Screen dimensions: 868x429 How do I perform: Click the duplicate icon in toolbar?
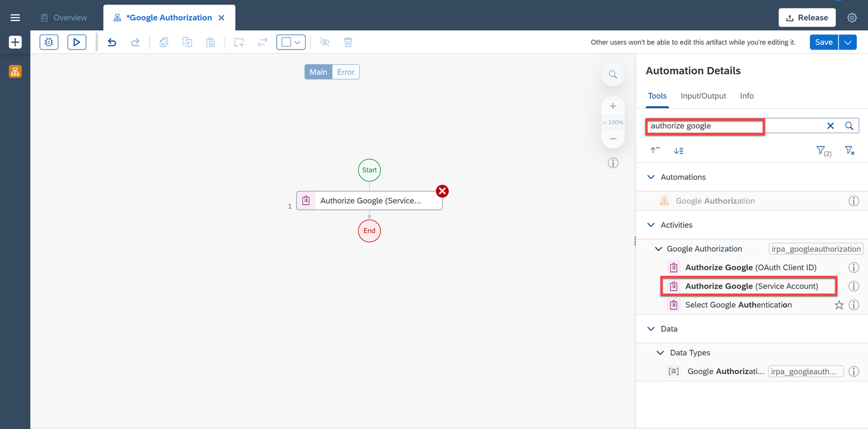pos(187,42)
